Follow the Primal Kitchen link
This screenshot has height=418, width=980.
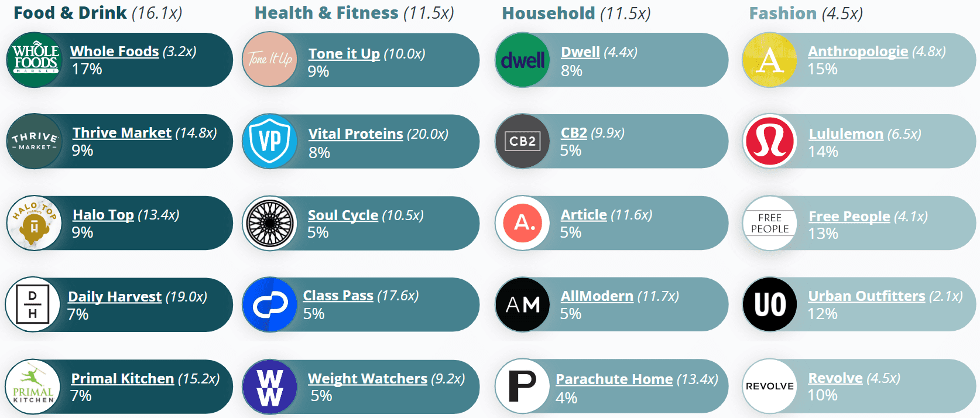(x=122, y=379)
